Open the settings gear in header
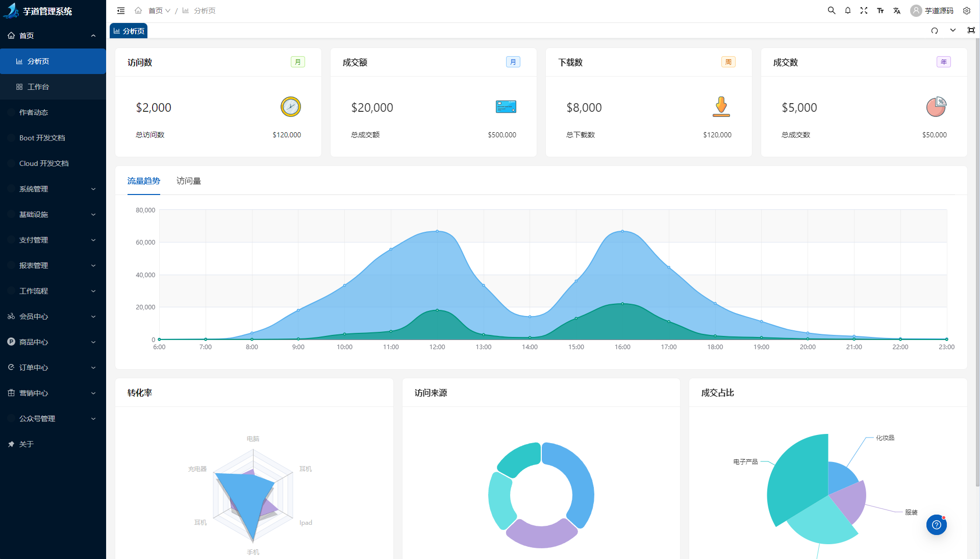 pos(967,10)
